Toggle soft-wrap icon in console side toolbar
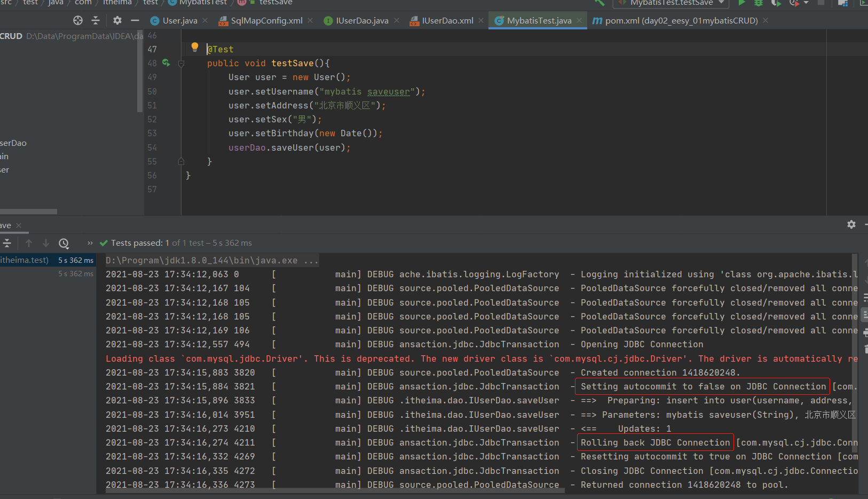The width and height of the screenshot is (868, 499). pyautogui.click(x=865, y=298)
